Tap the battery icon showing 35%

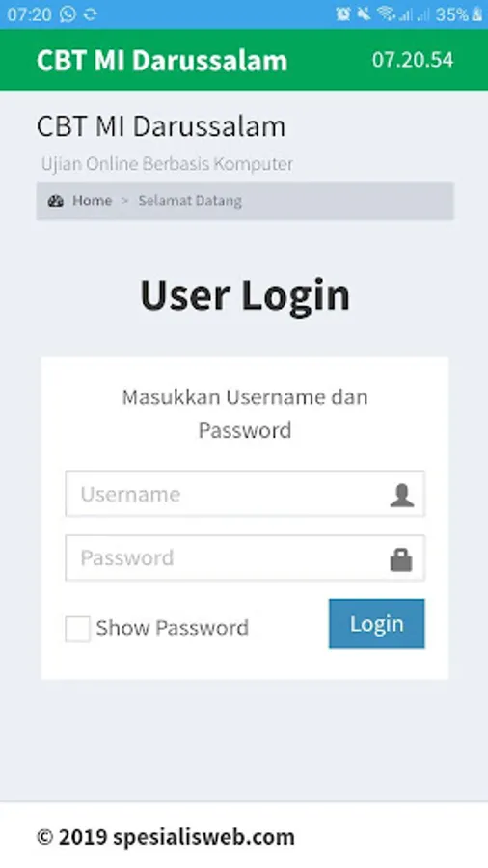[477, 14]
